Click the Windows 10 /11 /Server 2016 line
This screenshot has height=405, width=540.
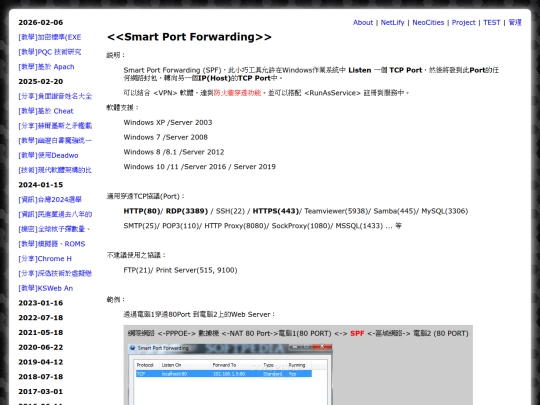[x=200, y=167]
